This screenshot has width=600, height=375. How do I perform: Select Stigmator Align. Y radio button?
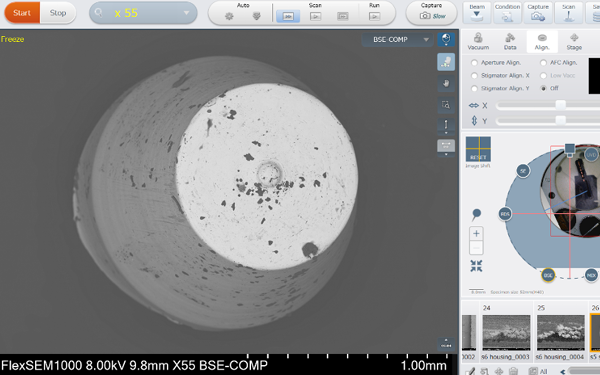(474, 88)
